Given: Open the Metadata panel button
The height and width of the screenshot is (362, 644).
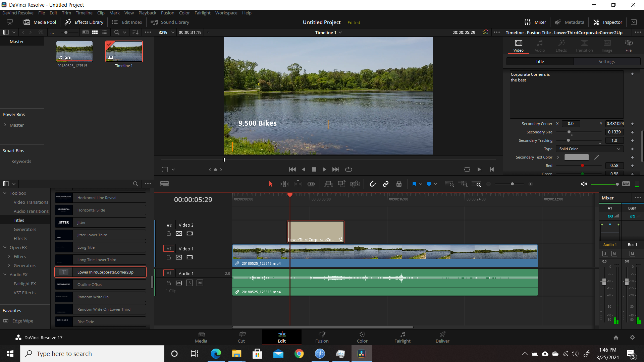Looking at the screenshot, I should [x=570, y=22].
